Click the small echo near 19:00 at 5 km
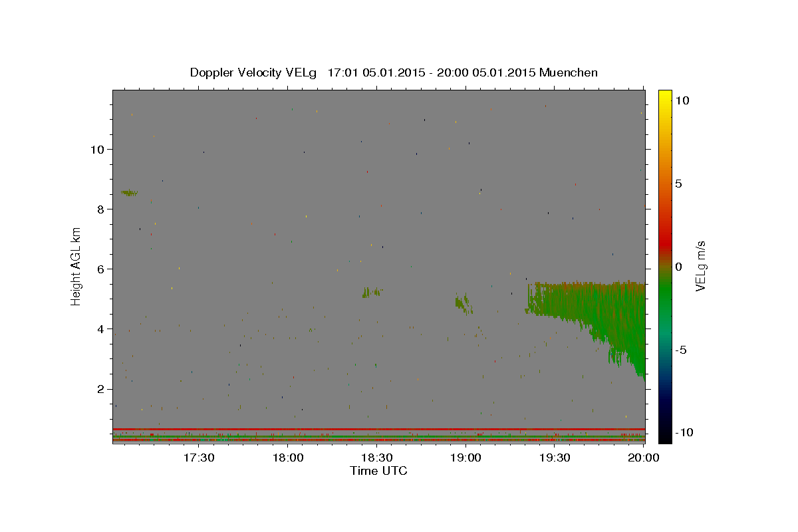Viewport: 798px width, 532px height. [464, 303]
